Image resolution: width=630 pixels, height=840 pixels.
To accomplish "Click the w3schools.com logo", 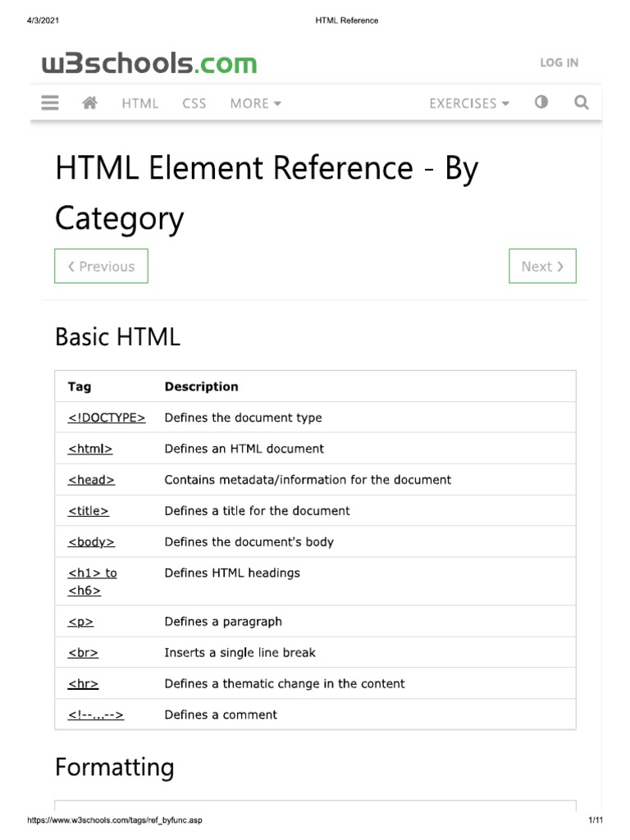I will click(149, 63).
